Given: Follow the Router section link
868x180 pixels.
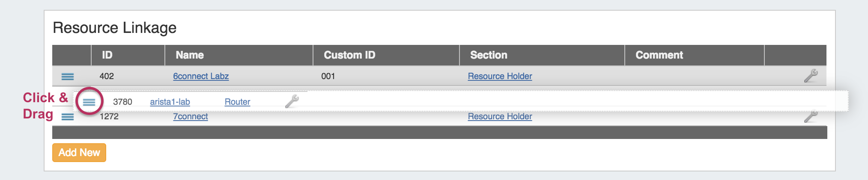Looking at the screenshot, I should pos(237,102).
